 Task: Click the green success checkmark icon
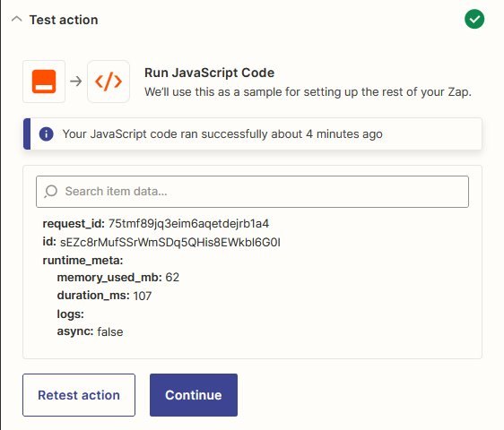coord(474,20)
